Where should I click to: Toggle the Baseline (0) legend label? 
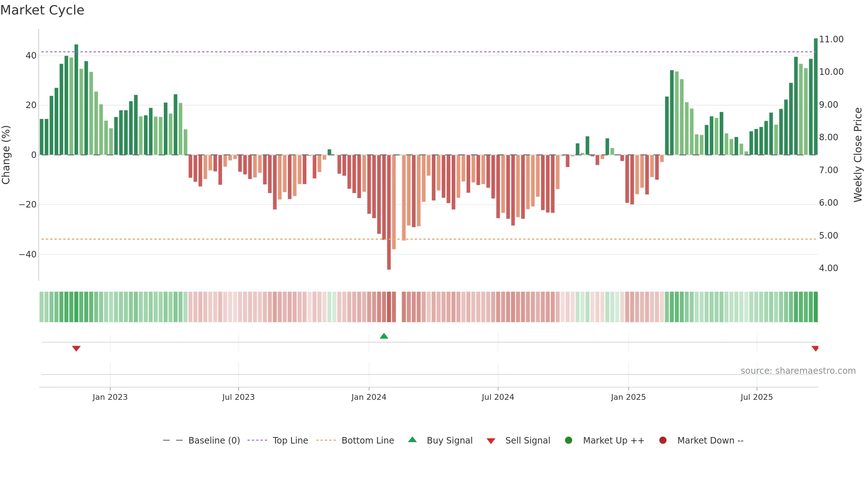click(x=214, y=441)
